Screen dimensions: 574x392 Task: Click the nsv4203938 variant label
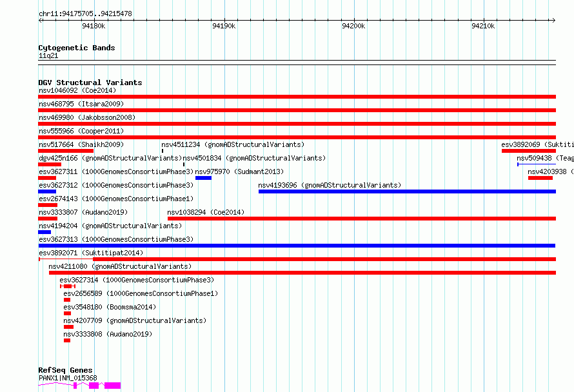551,171
